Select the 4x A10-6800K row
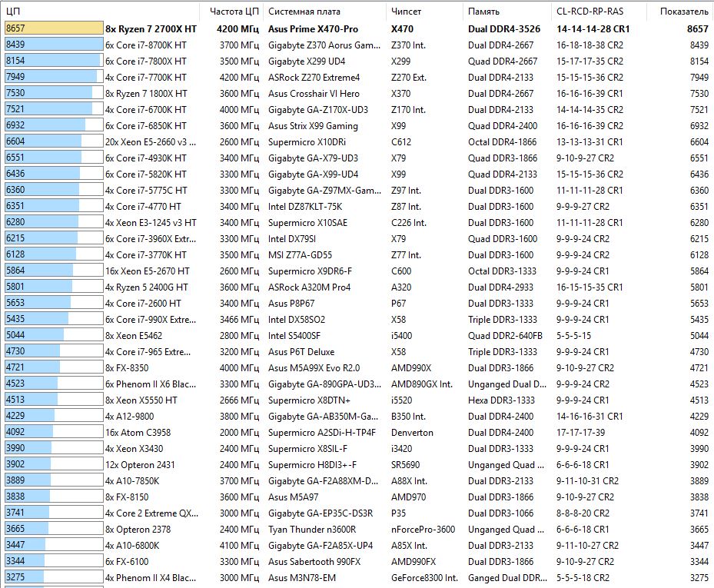The image size is (714, 588). pos(357,546)
